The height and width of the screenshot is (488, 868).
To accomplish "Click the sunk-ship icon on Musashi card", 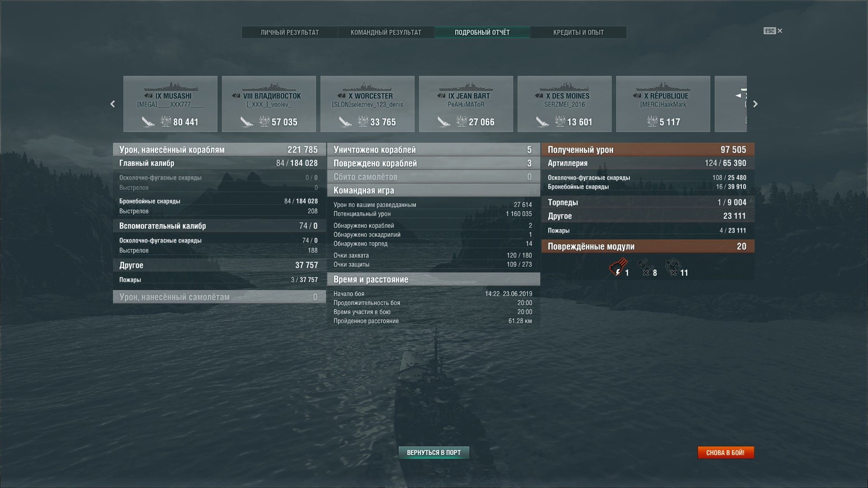I will click(x=148, y=122).
